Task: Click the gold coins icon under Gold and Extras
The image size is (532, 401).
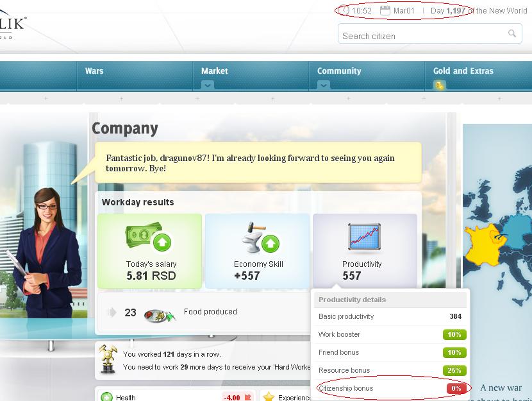Action: [x=440, y=85]
